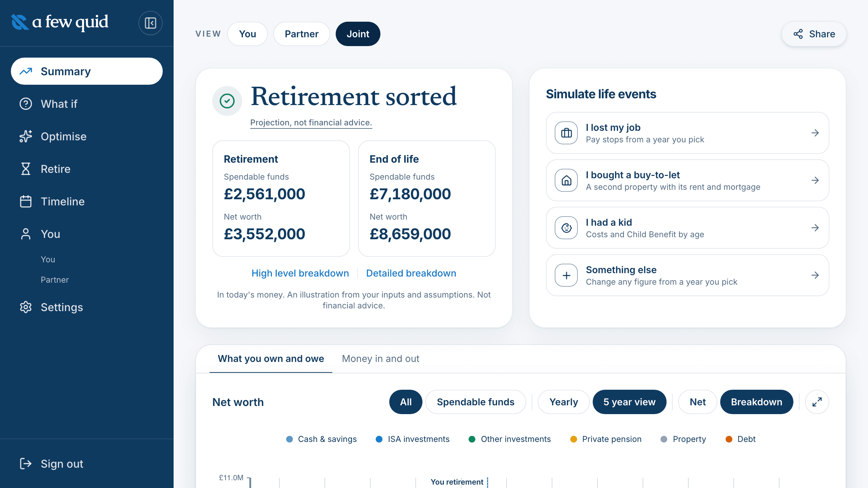Toggle chart to Net mode
Viewport: 868px width, 488px height.
[697, 402]
